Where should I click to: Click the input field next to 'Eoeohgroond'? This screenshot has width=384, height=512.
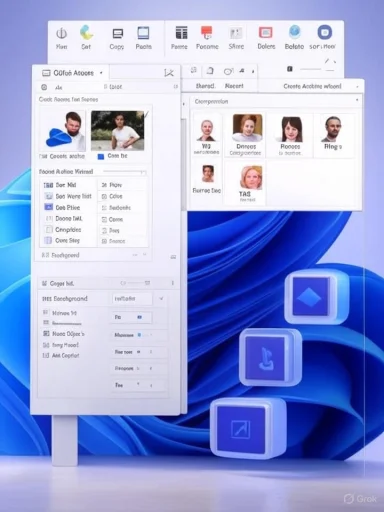tap(132, 299)
